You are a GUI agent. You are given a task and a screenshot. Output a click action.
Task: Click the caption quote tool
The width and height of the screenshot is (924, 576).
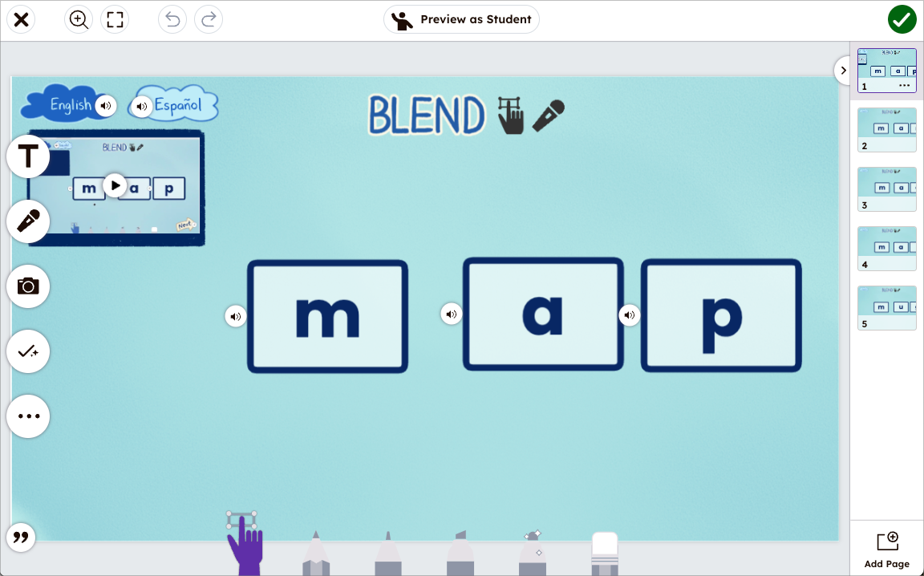point(21,537)
